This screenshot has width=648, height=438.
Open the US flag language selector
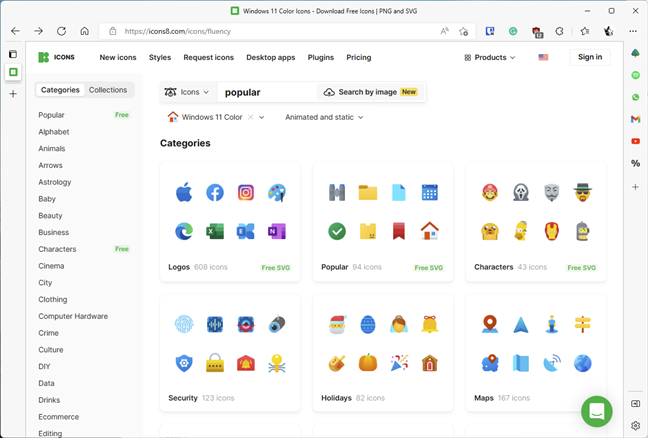click(x=543, y=57)
